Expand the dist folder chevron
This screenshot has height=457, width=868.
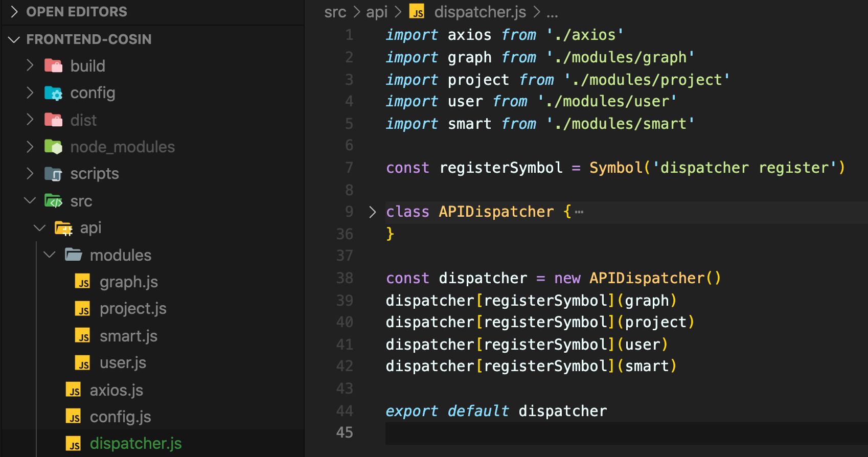pos(30,120)
